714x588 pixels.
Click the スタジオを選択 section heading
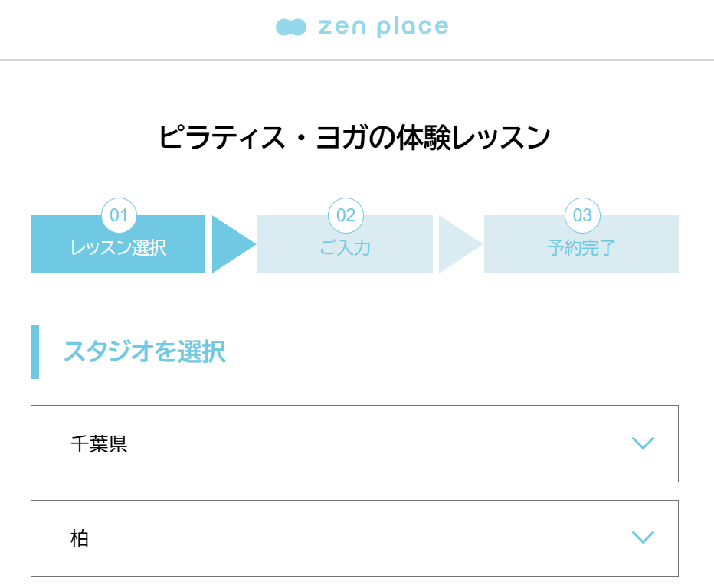click(144, 351)
